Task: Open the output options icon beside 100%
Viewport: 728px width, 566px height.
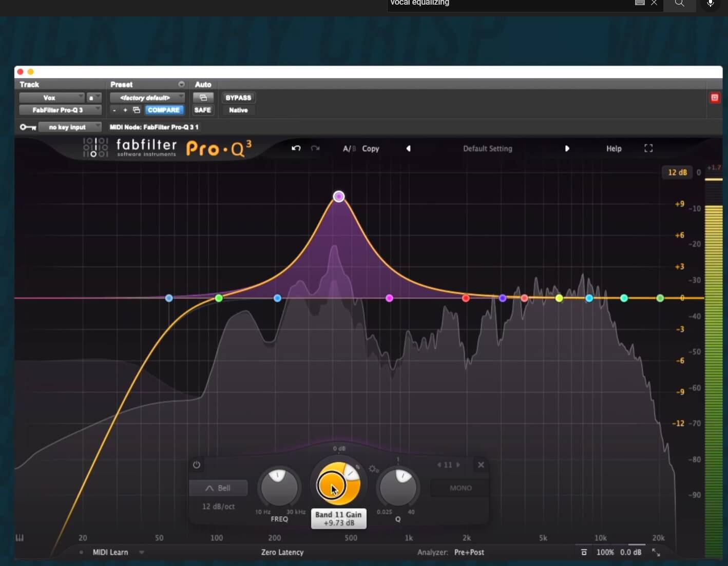Action: (x=584, y=552)
